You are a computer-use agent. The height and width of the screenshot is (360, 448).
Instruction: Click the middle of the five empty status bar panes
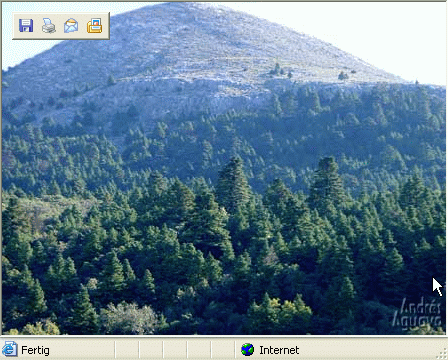click(175, 350)
